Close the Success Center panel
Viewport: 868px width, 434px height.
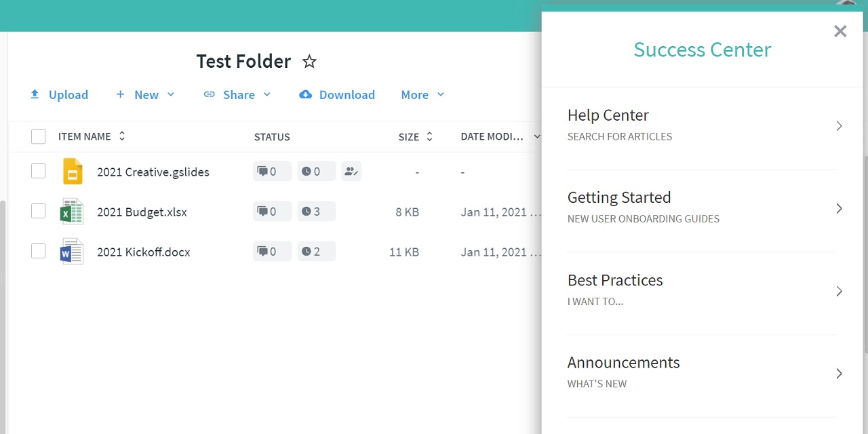tap(840, 31)
